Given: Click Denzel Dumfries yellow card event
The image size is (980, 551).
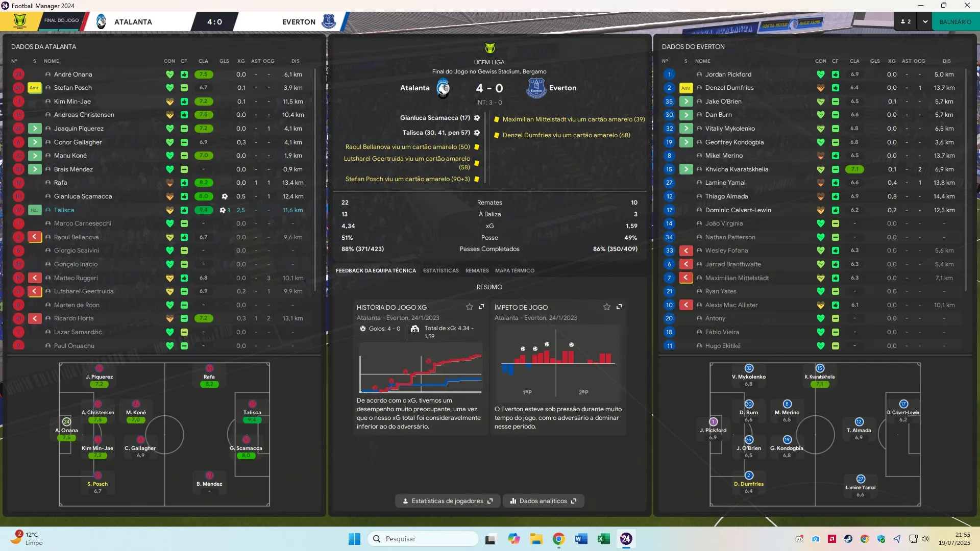Looking at the screenshot, I should click(562, 135).
